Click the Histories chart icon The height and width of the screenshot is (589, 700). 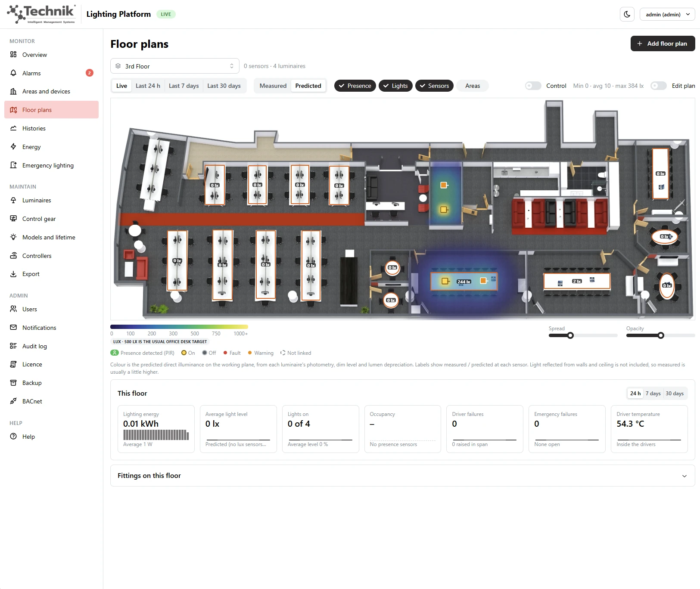coord(13,128)
